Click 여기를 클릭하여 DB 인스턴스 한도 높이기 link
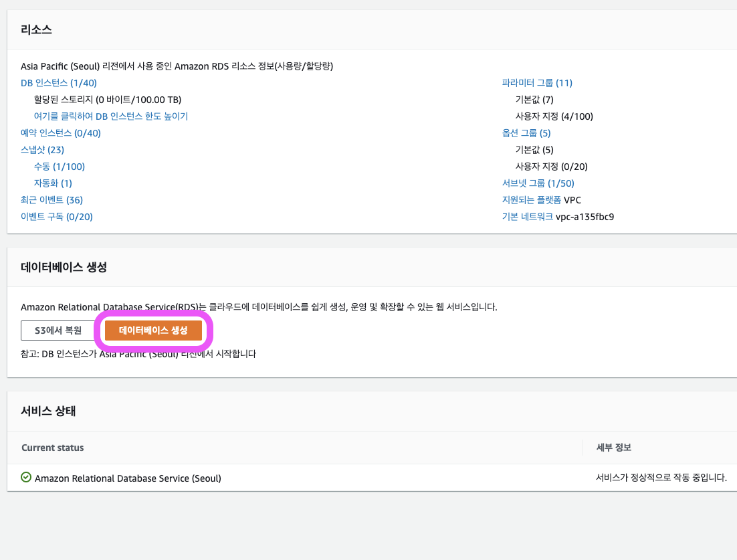This screenshot has width=737, height=560. coord(111,116)
